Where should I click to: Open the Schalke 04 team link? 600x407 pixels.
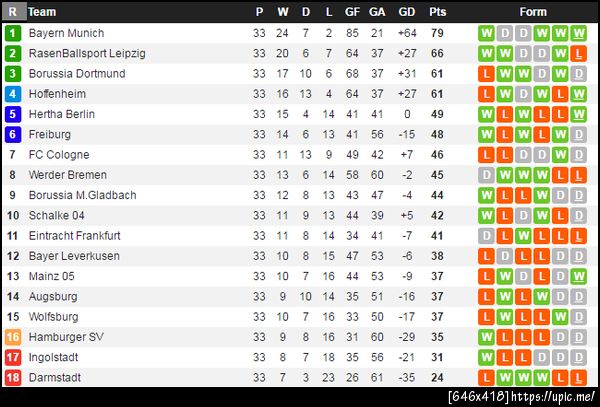(x=57, y=215)
